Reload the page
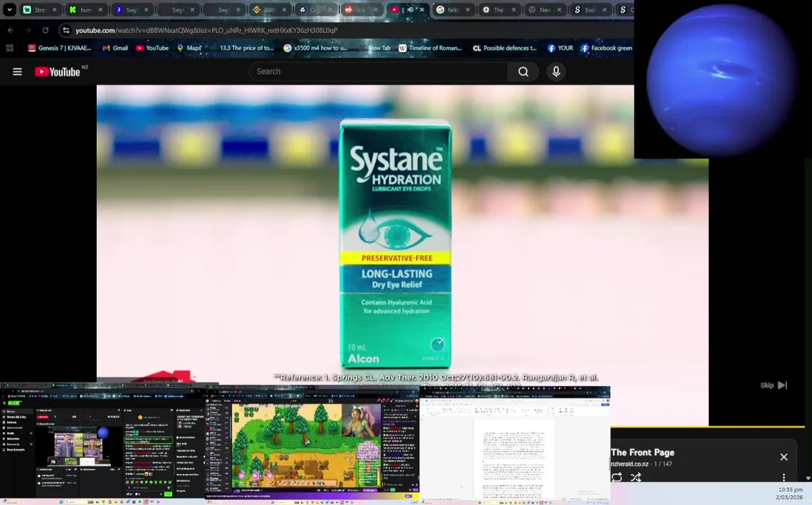This screenshot has width=812, height=505. 45,31
